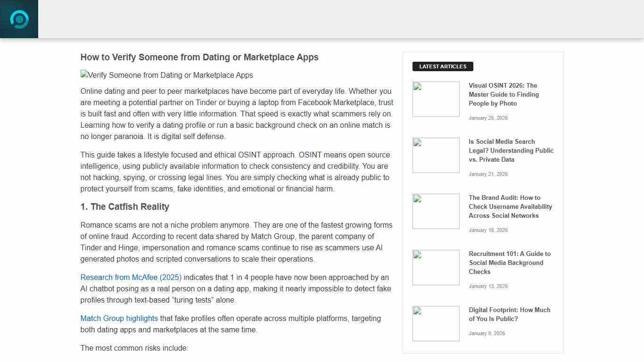Click the Recruitment 101 article thumbnail
The height and width of the screenshot is (362, 644).
(x=436, y=267)
